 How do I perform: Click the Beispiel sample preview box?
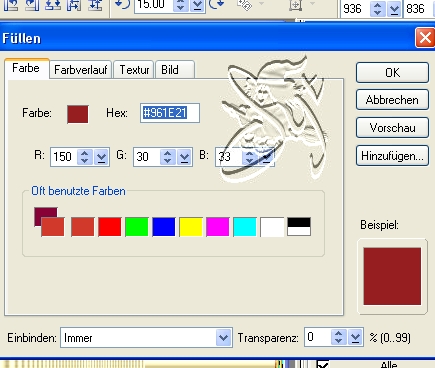pyautogui.click(x=392, y=276)
